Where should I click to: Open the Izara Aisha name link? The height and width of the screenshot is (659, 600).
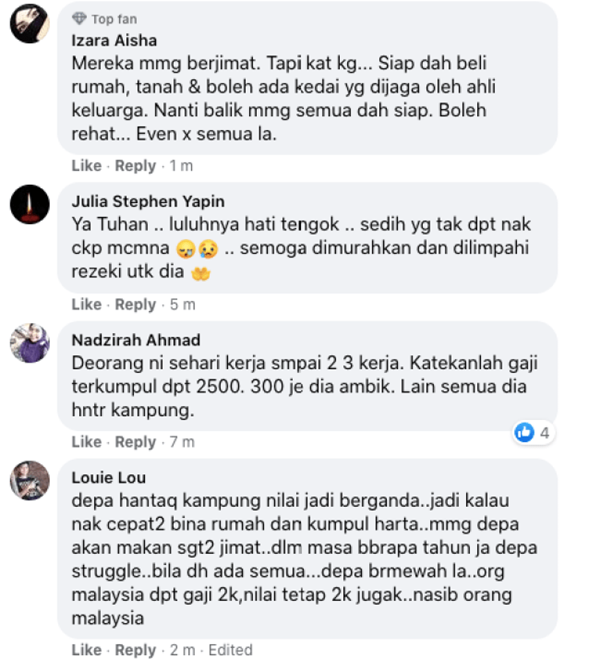[114, 40]
